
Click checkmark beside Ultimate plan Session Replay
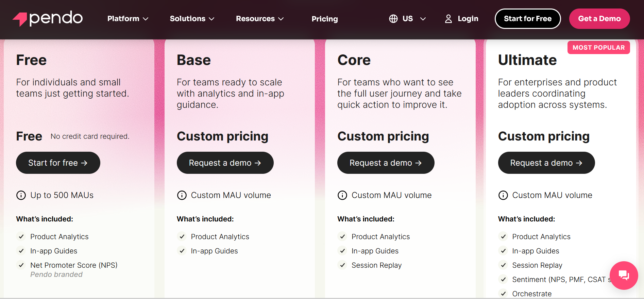pos(503,265)
